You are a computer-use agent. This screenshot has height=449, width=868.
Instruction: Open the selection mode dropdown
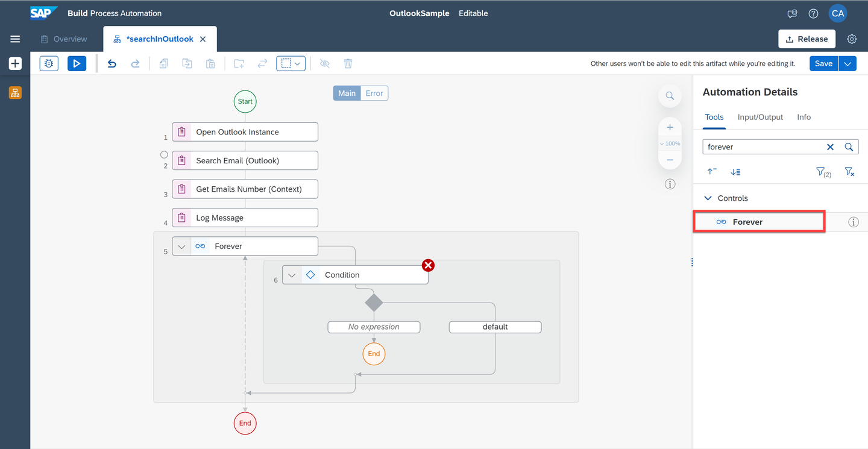point(291,63)
